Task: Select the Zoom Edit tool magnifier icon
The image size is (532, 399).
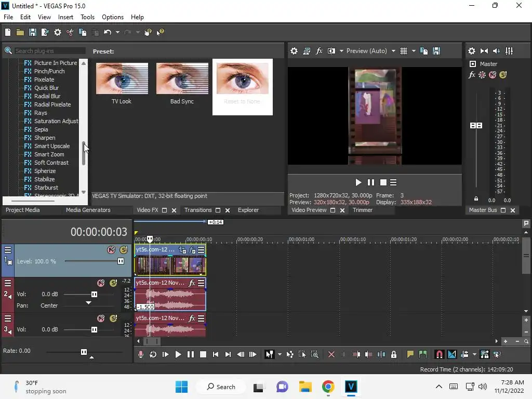Action: 314,354
